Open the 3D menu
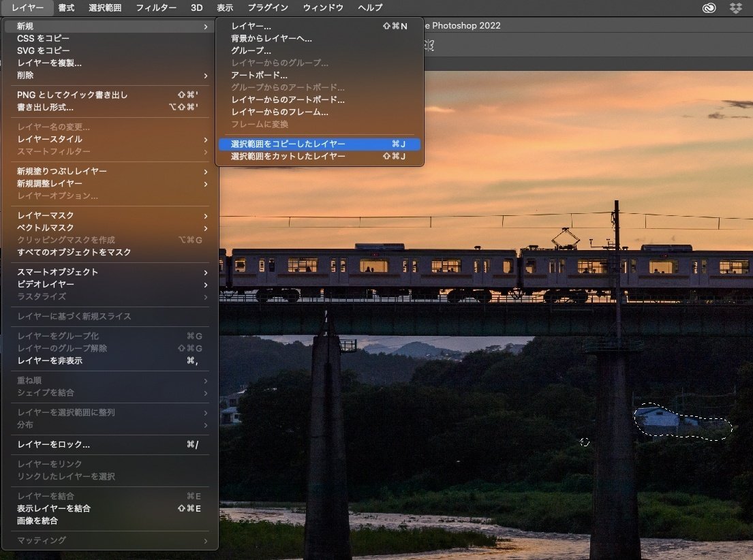 tap(196, 7)
